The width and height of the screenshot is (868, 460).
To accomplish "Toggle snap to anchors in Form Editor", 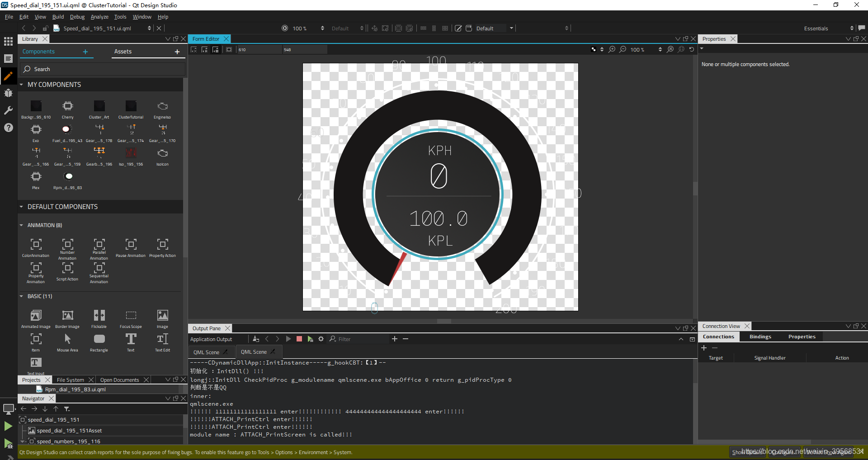I will click(204, 49).
